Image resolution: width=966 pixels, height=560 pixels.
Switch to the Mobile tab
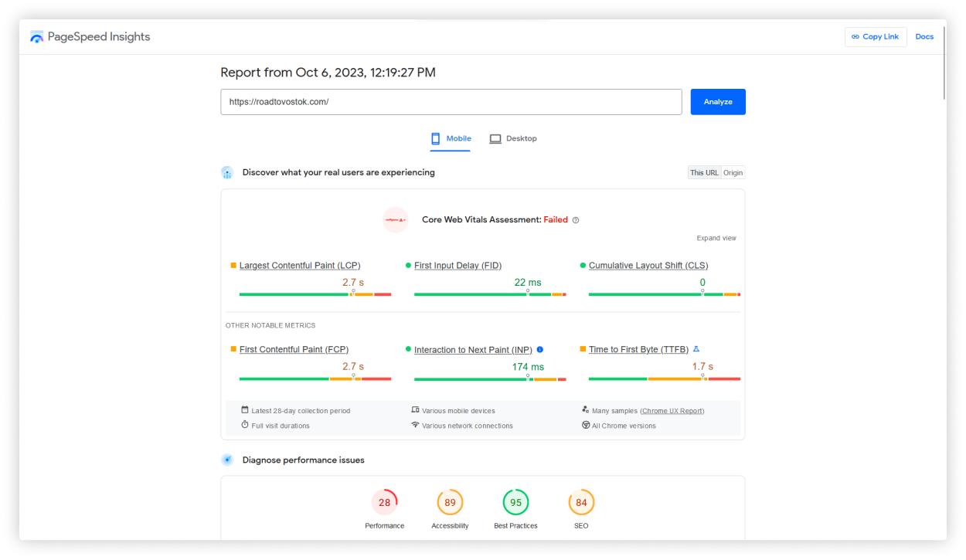(x=451, y=139)
